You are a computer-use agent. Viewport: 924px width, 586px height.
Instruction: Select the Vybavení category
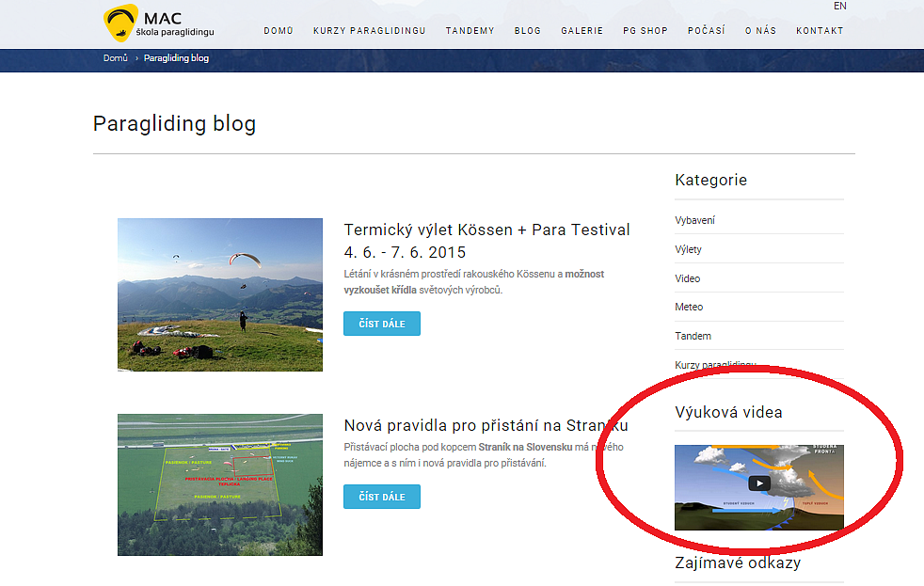tap(694, 220)
